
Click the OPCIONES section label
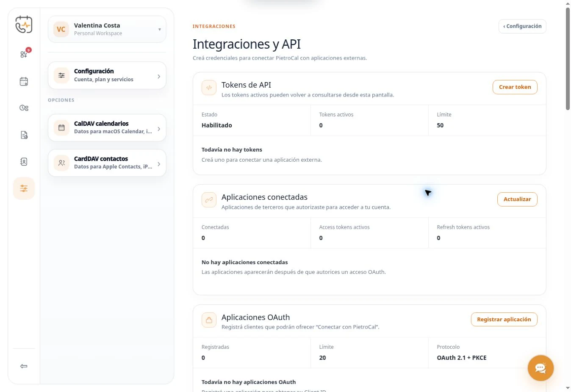(x=61, y=100)
